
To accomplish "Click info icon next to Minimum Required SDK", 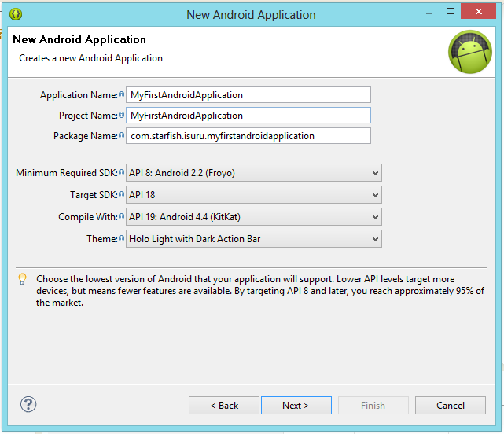I will coord(121,172).
